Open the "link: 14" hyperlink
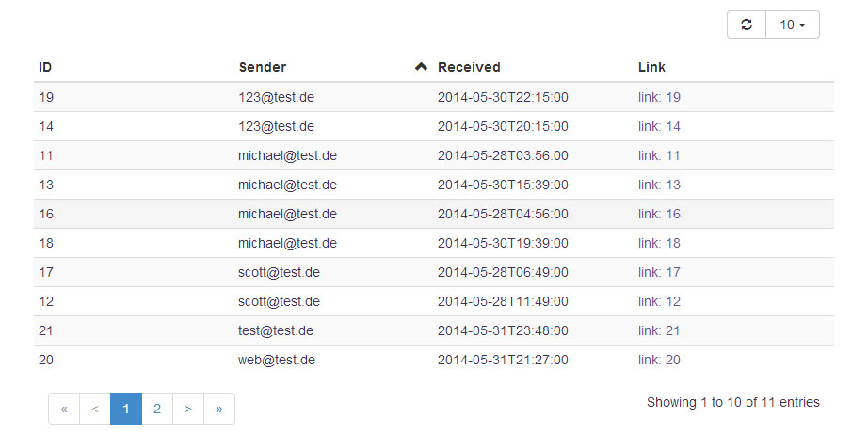This screenshot has height=434, width=868. pos(659,126)
